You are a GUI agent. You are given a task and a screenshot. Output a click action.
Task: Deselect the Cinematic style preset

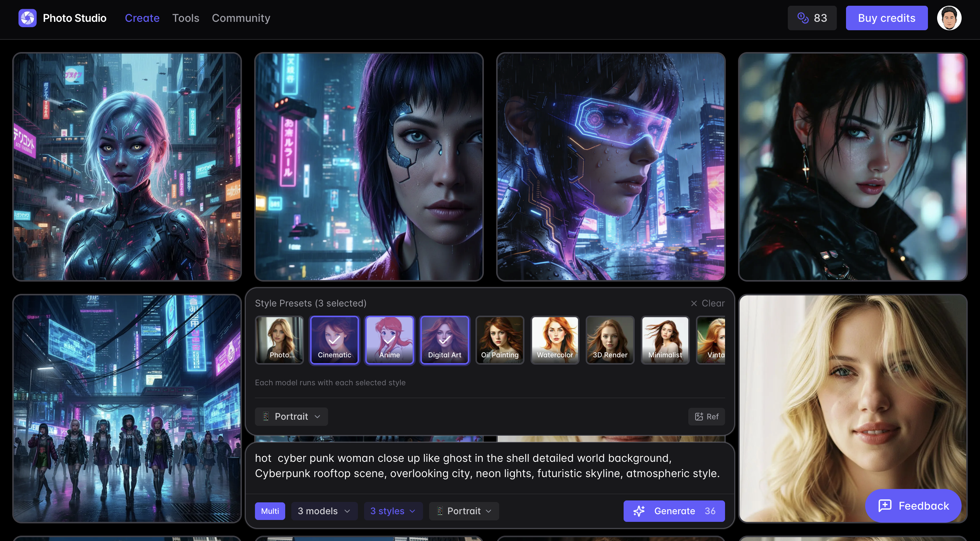pos(334,340)
